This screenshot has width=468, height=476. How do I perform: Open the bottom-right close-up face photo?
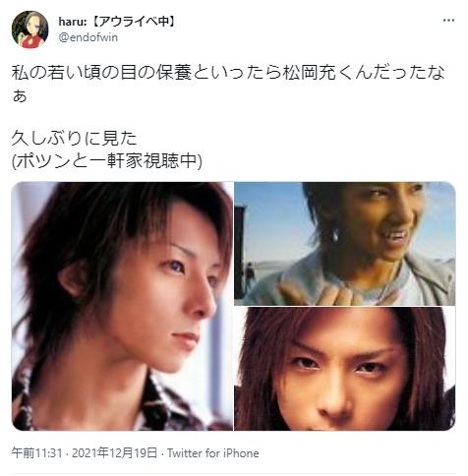tap(345, 369)
